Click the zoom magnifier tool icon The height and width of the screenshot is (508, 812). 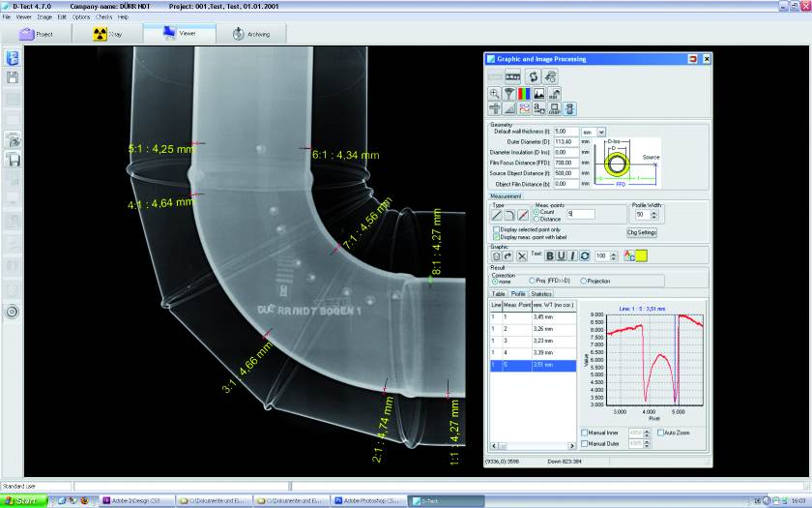(495, 93)
